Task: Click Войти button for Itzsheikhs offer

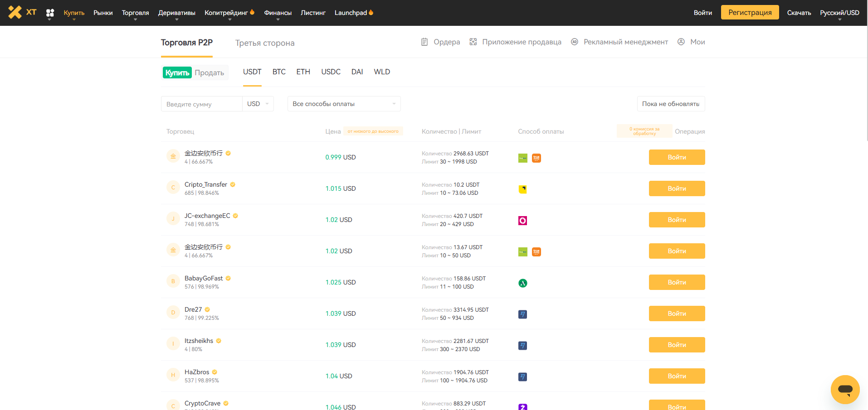Action: [677, 345]
